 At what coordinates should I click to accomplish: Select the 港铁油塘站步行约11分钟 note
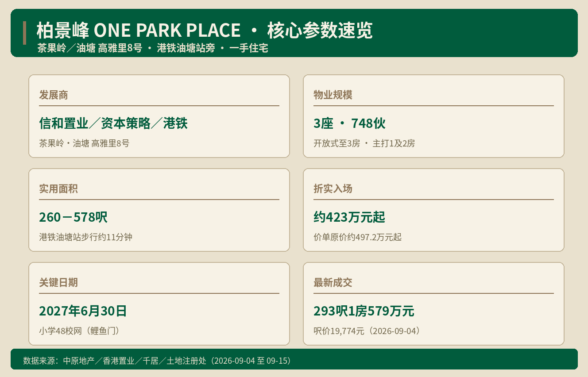85,237
